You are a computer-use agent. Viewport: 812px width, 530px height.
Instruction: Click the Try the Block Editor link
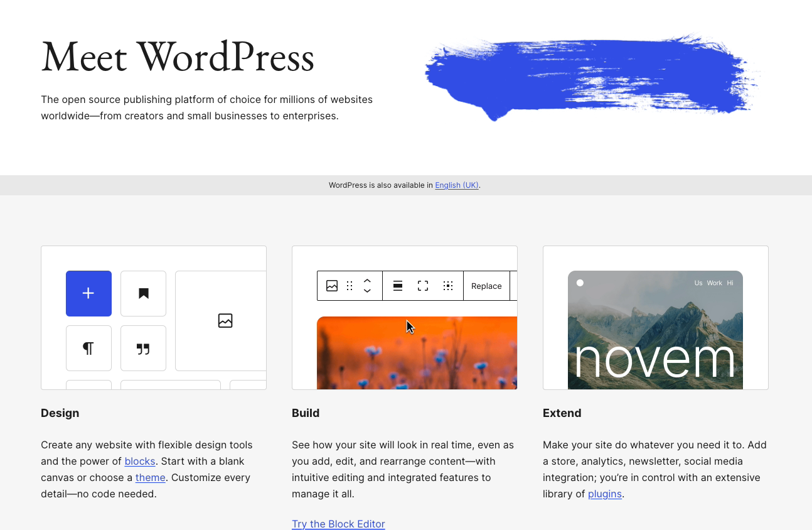(x=338, y=524)
